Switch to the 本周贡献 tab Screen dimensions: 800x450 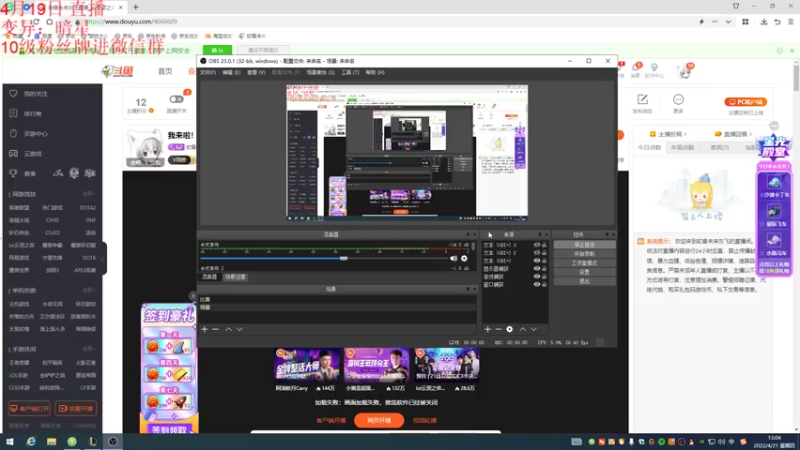(683, 147)
